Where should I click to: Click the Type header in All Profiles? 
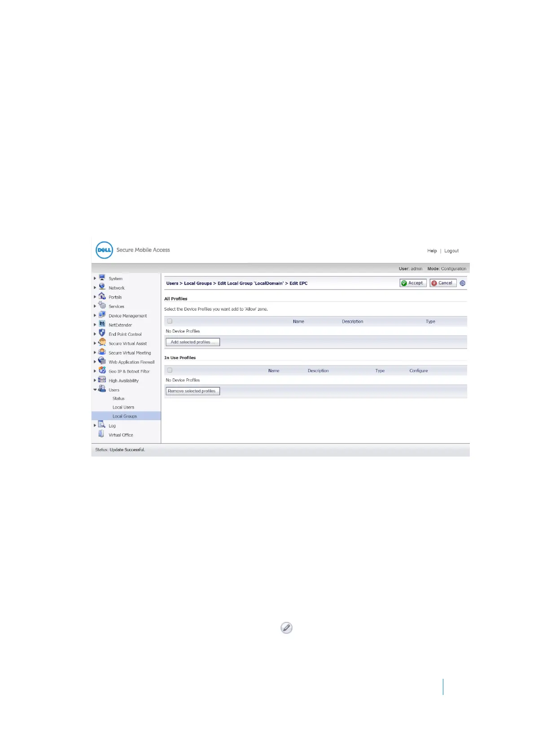pyautogui.click(x=430, y=321)
